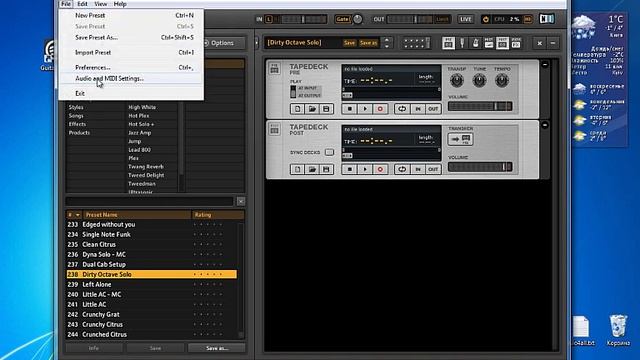Enable loop on Tapedeck Pre

(402, 109)
